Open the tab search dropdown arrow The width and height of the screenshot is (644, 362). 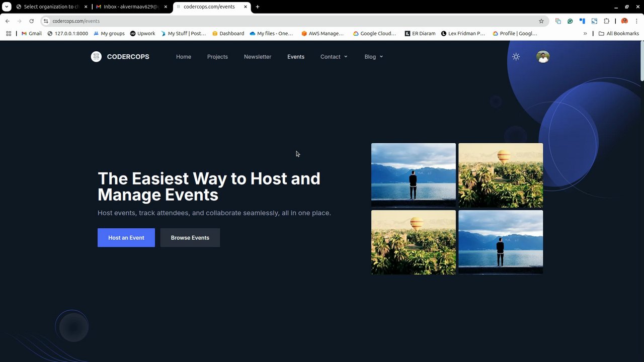[7, 7]
